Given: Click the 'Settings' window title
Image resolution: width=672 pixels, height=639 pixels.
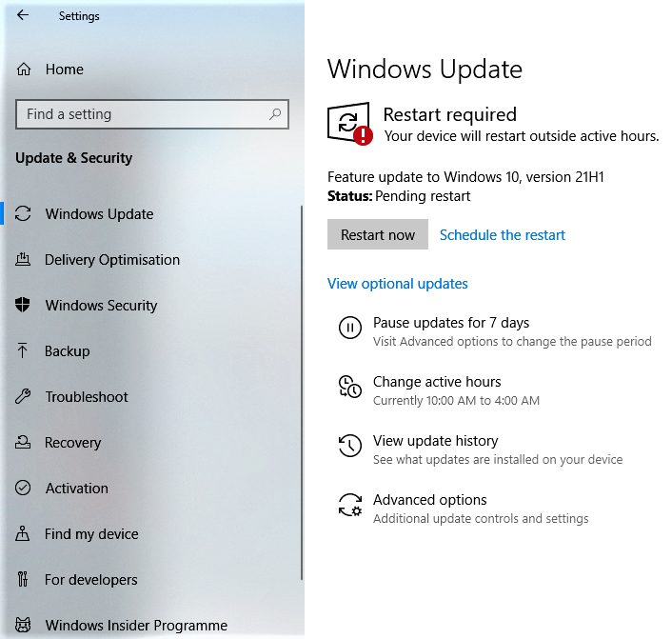Looking at the screenshot, I should tap(79, 16).
